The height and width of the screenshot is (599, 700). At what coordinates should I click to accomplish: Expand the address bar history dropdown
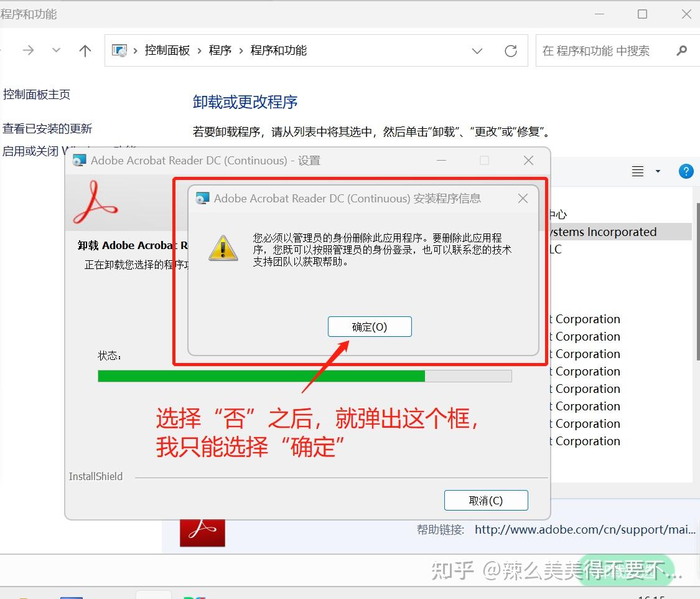[x=477, y=51]
